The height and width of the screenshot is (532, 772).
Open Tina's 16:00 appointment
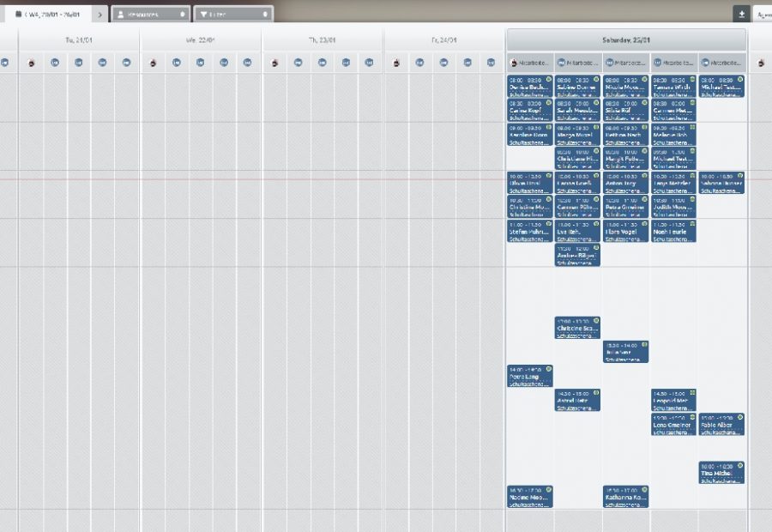[721, 473]
